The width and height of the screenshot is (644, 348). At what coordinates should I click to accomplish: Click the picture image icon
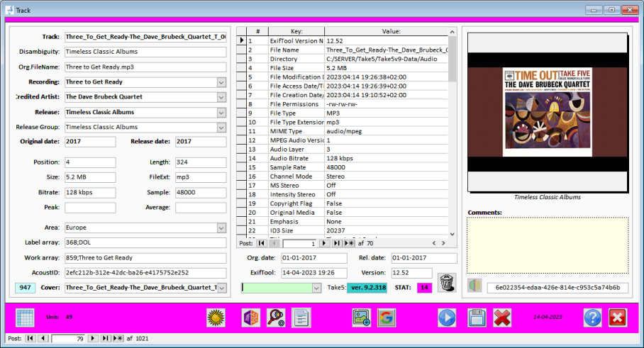[x=362, y=318]
